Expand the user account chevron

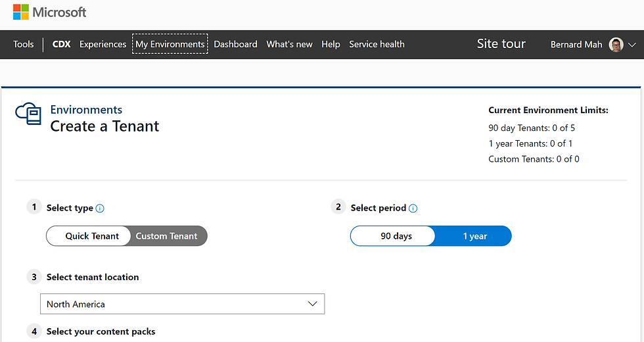point(632,45)
